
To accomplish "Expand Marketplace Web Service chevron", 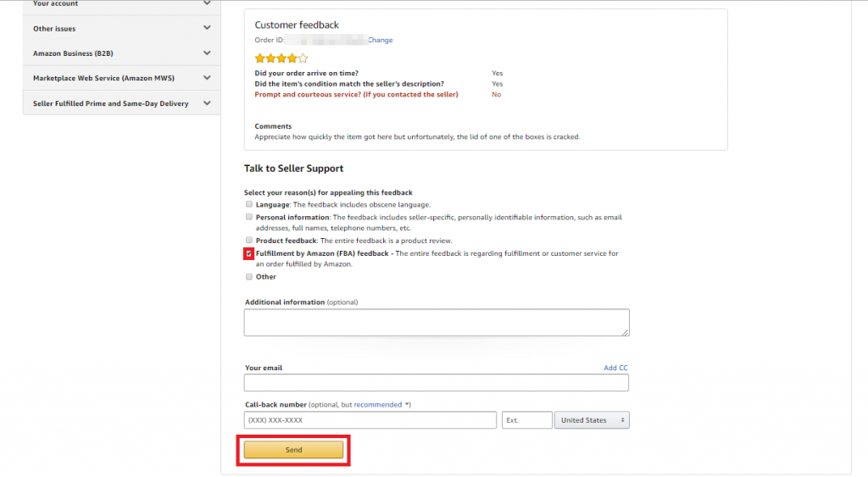I will click(x=207, y=78).
